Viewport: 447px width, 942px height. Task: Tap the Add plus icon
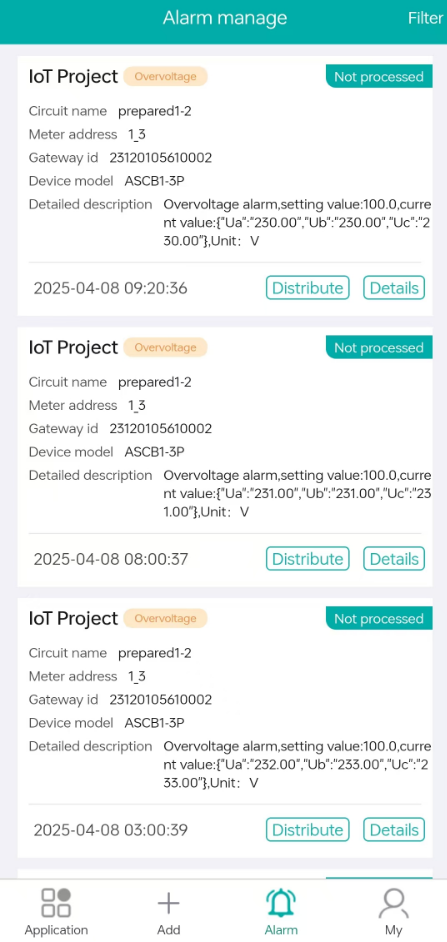tap(168, 903)
